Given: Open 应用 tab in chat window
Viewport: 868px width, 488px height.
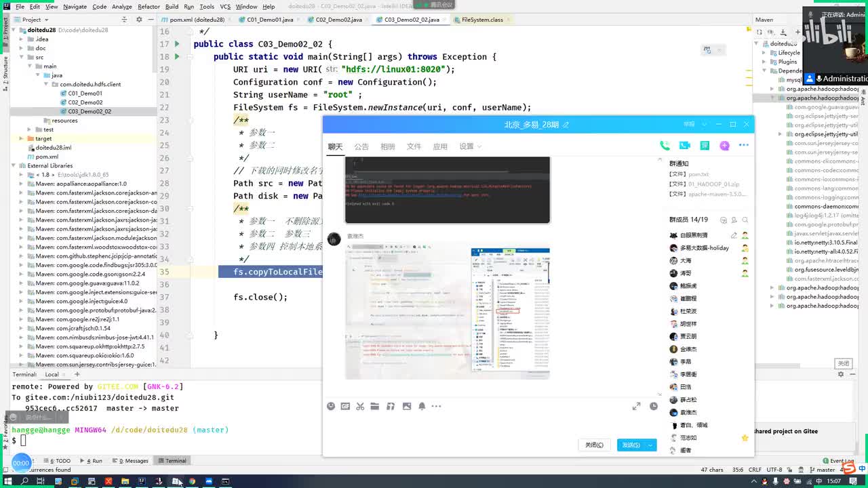Looking at the screenshot, I should 440,146.
